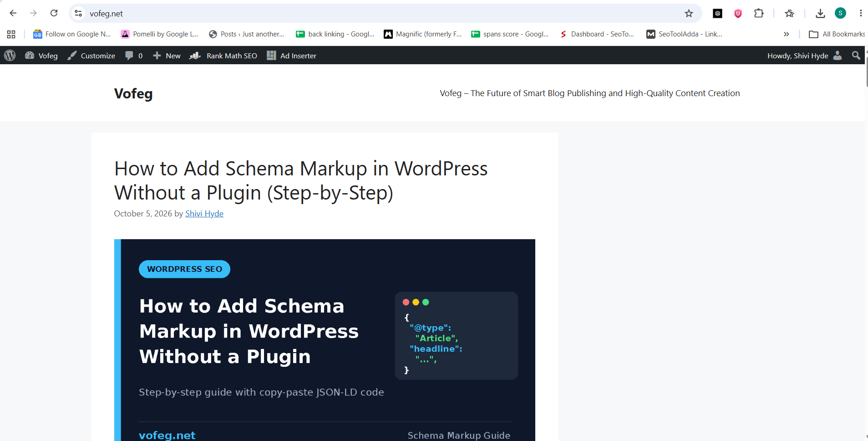Open the Magnific (formerly F... bookmark
Image resolution: width=868 pixels, height=441 pixels.
click(422, 34)
